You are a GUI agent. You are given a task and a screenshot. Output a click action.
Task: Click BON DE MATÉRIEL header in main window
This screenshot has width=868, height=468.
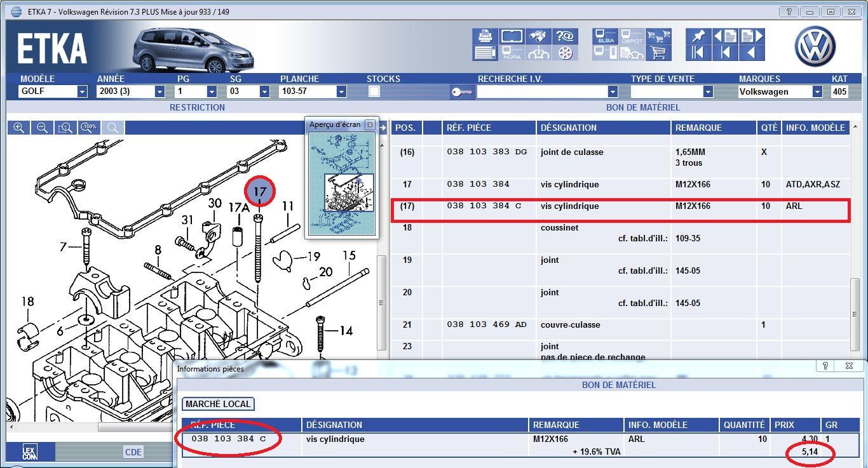643,107
